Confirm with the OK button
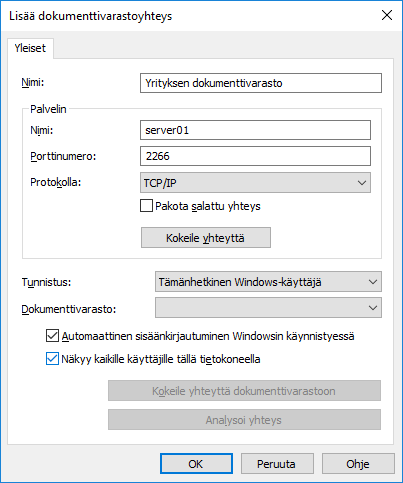The height and width of the screenshot is (483, 403). [x=196, y=464]
